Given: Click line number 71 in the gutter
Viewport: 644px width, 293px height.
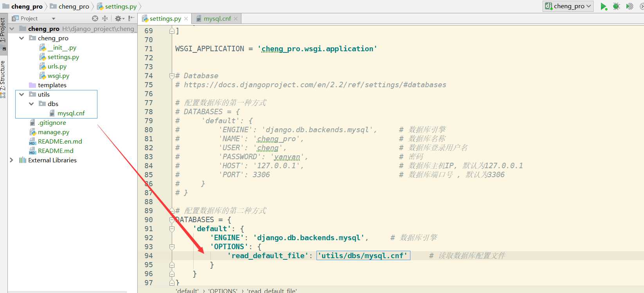Looking at the screenshot, I should click(149, 49).
